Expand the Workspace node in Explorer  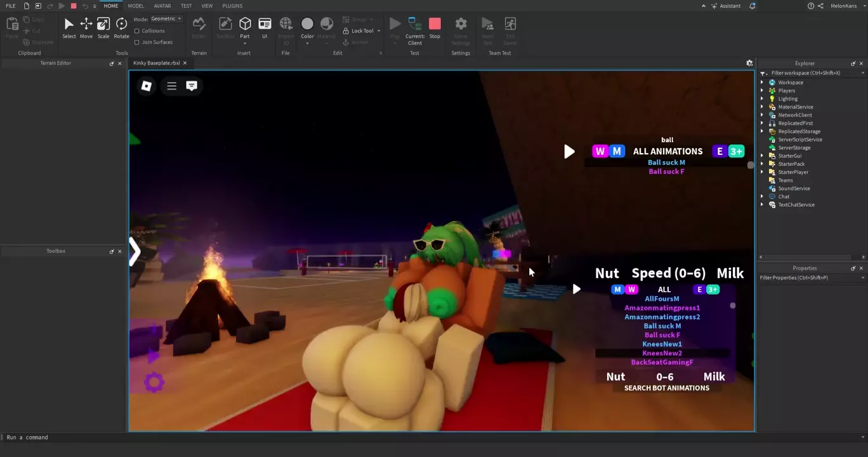click(762, 83)
